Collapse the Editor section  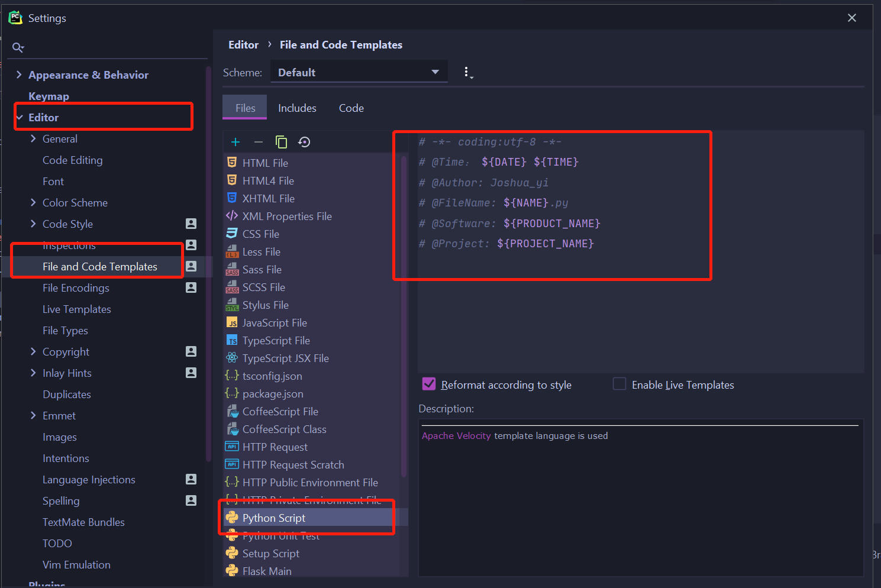(x=20, y=117)
